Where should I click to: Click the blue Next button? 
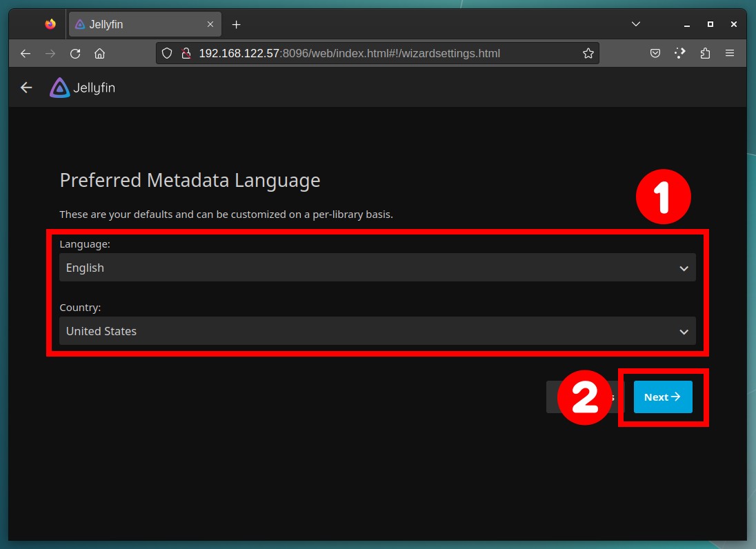tap(663, 397)
